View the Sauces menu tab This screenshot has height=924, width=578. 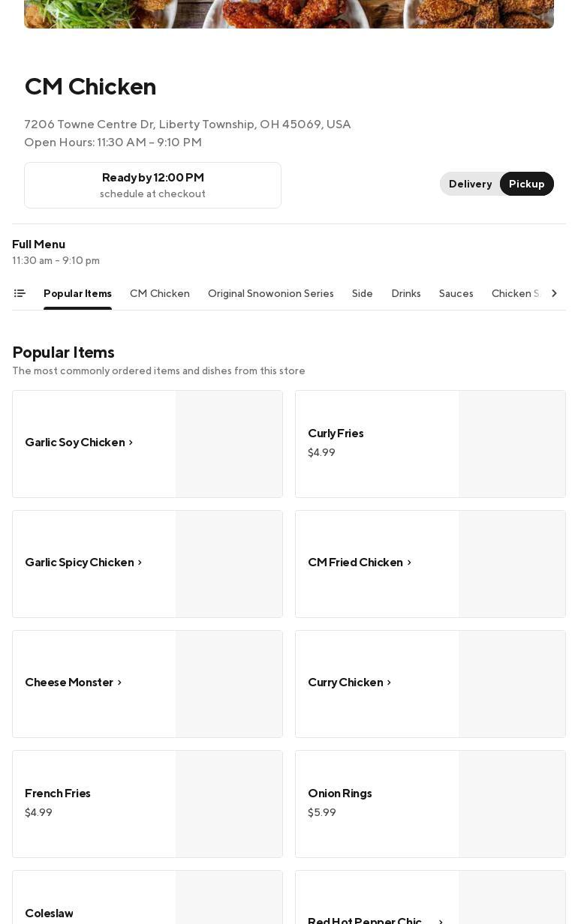click(456, 293)
